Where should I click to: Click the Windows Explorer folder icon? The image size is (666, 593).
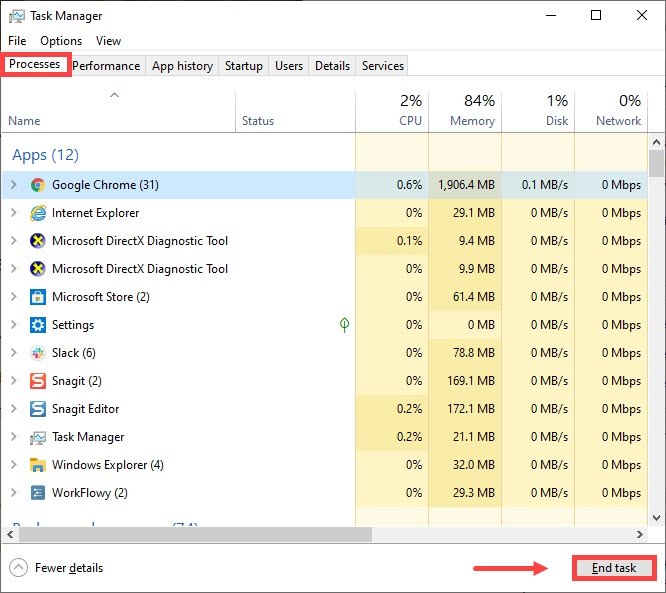tap(38, 465)
